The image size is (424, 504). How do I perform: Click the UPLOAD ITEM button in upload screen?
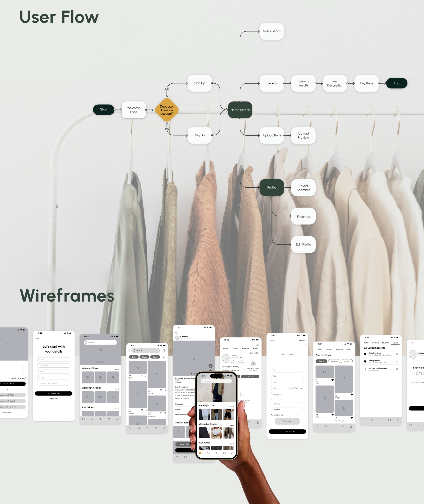click(x=287, y=432)
